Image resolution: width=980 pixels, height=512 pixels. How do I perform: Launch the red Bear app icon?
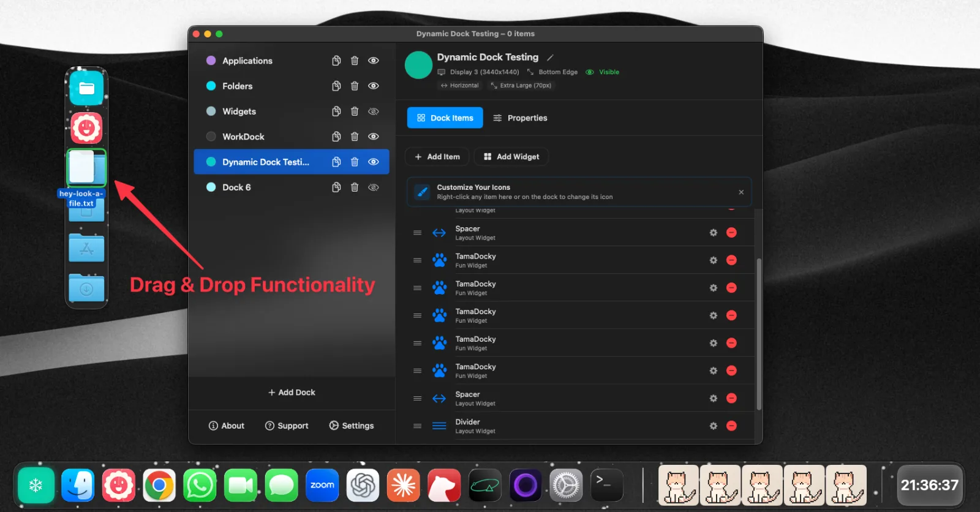[x=444, y=486]
